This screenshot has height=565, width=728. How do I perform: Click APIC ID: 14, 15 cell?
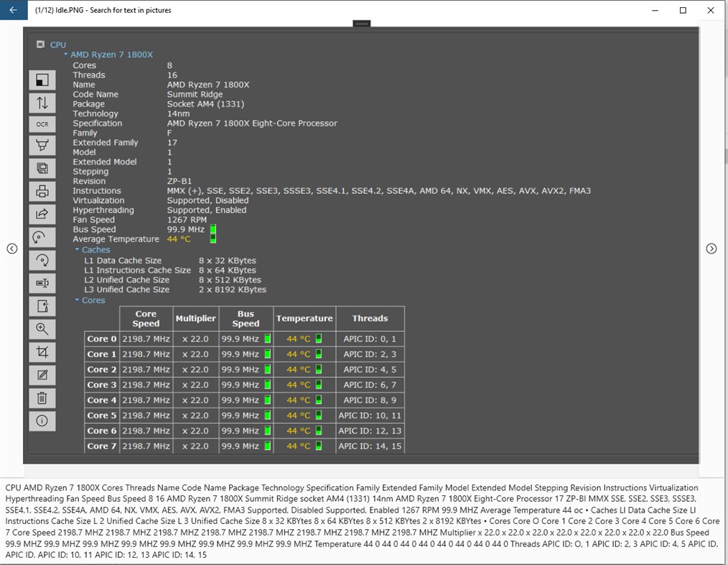point(370,446)
